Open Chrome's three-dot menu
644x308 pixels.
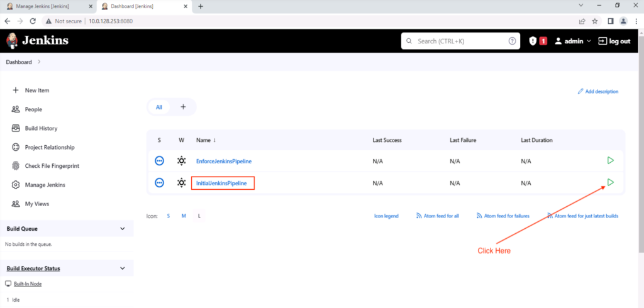coord(636,21)
